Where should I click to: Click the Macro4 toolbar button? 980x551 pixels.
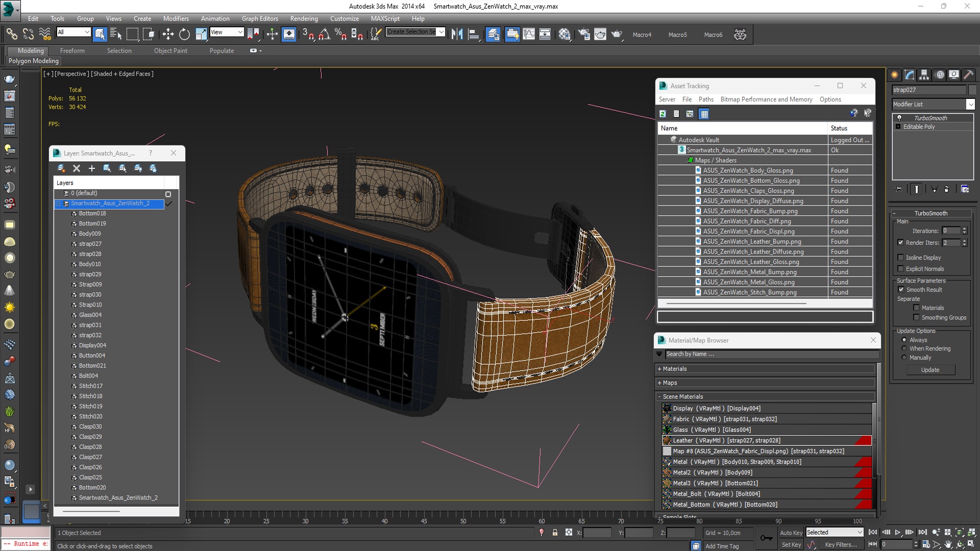click(x=642, y=35)
